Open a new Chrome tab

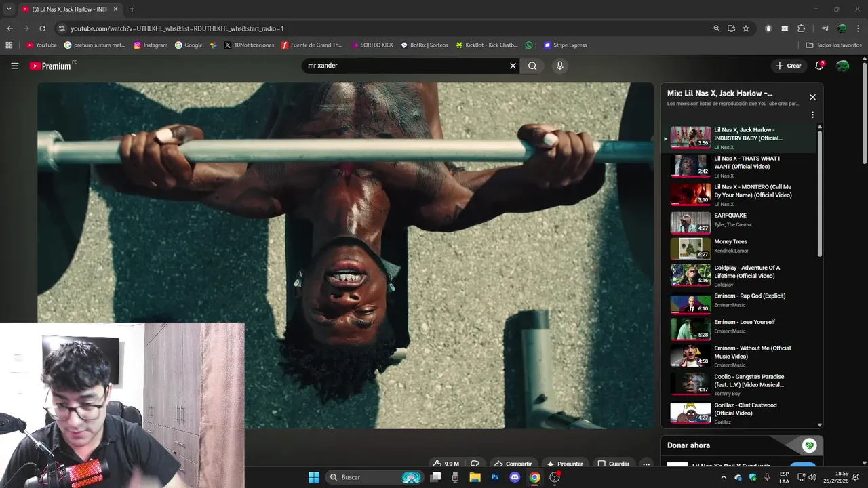pyautogui.click(x=132, y=9)
